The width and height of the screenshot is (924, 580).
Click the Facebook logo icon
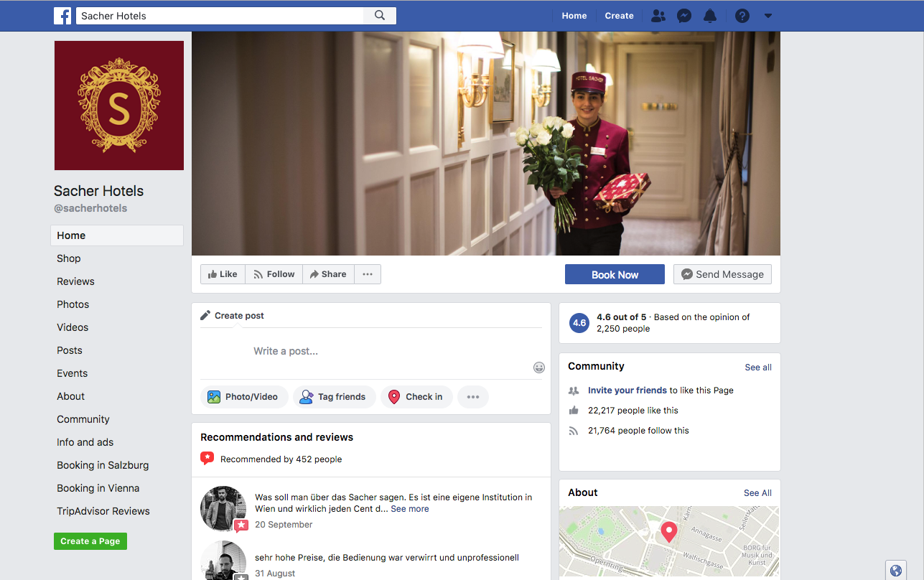tap(62, 16)
